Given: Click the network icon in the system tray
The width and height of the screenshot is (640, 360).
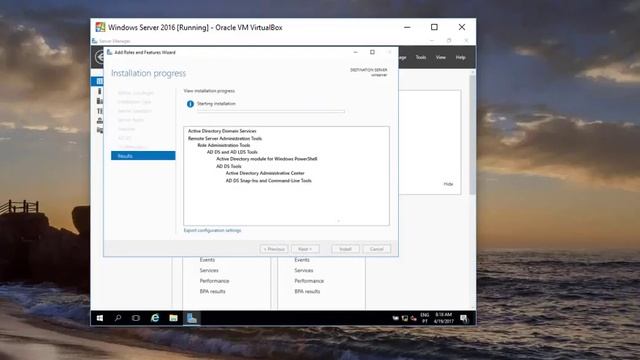Looking at the screenshot, I should (404, 318).
